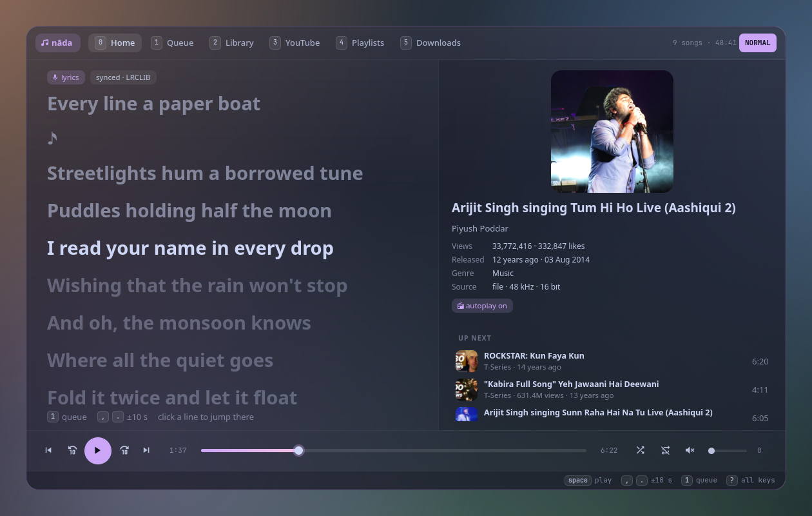Play "Kabira Full Song" Yeh Jawaani Hai Deewani
Viewport: 812px width, 516px height.
(x=612, y=390)
